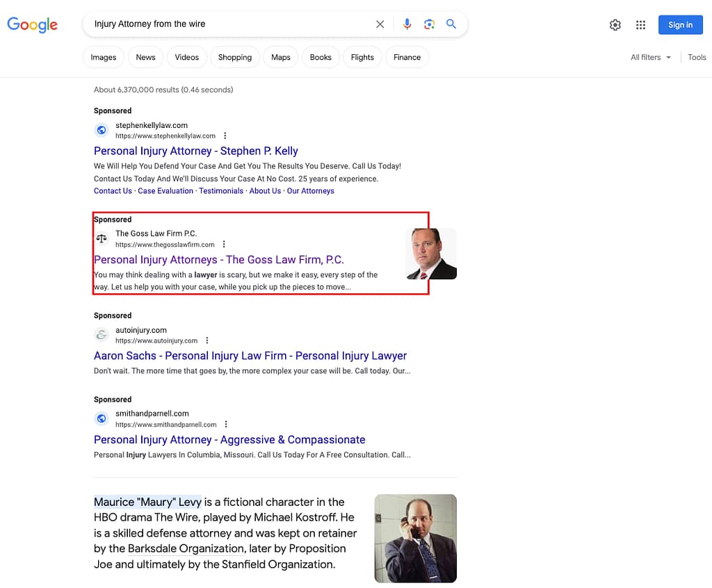Viewport: 712px width, 588px height.
Task: Open Personal Injury Attorney - Stephen P. Kelly link
Action: 195,151
